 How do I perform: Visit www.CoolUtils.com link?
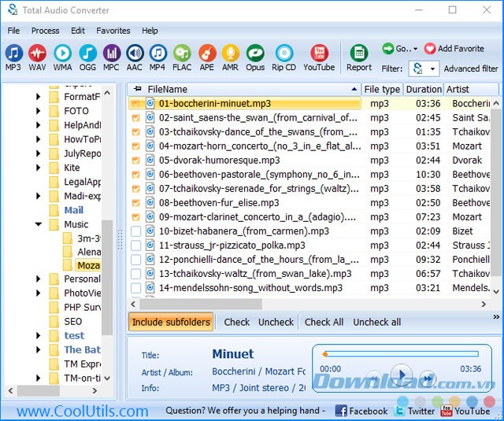(83, 411)
